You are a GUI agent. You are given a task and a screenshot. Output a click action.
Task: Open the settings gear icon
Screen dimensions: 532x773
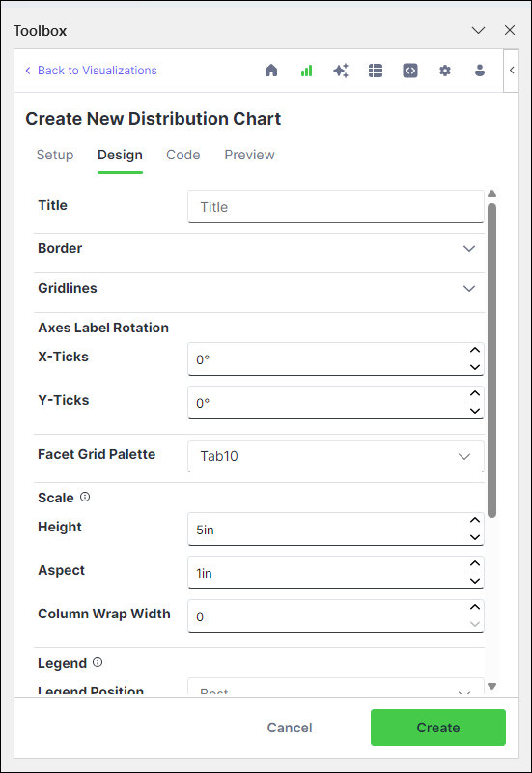tap(445, 71)
